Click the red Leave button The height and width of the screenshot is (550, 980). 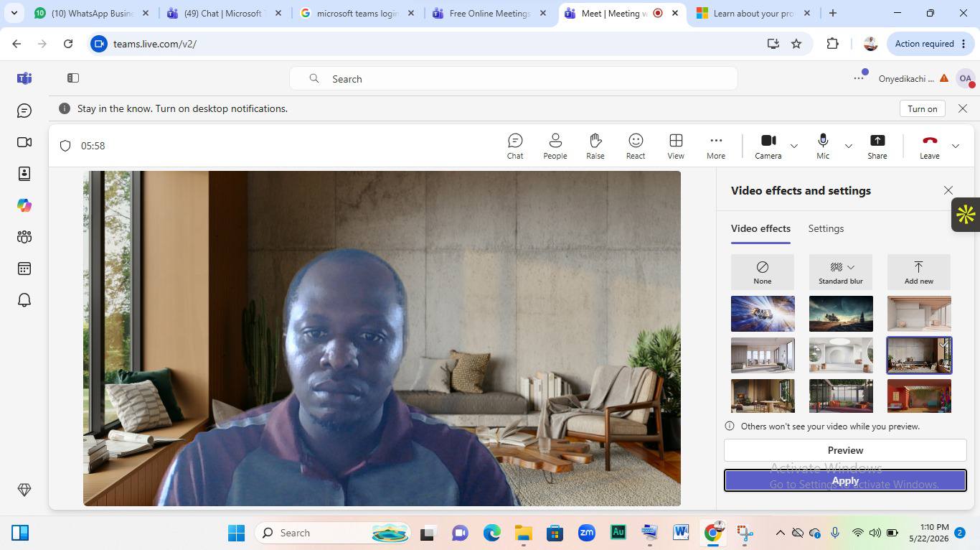(930, 146)
